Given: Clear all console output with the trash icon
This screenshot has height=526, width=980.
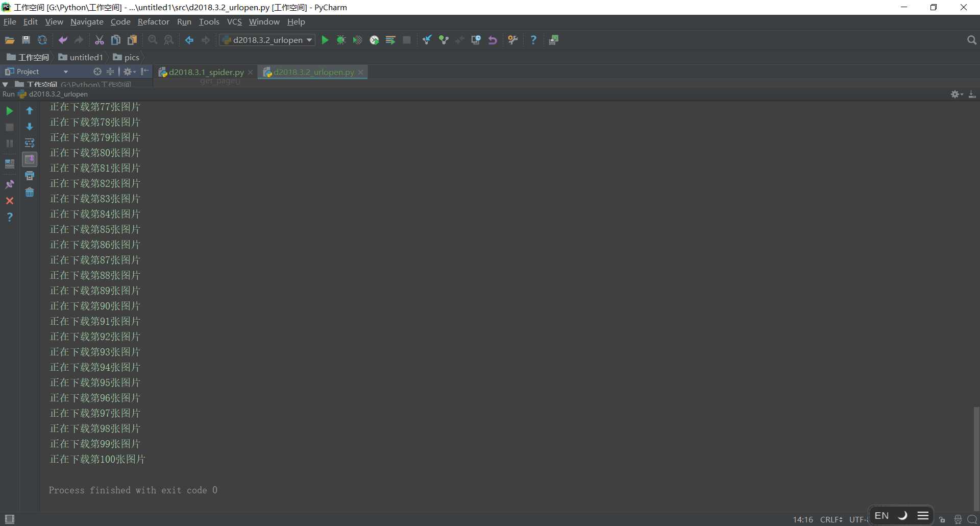Looking at the screenshot, I should pyautogui.click(x=30, y=192).
